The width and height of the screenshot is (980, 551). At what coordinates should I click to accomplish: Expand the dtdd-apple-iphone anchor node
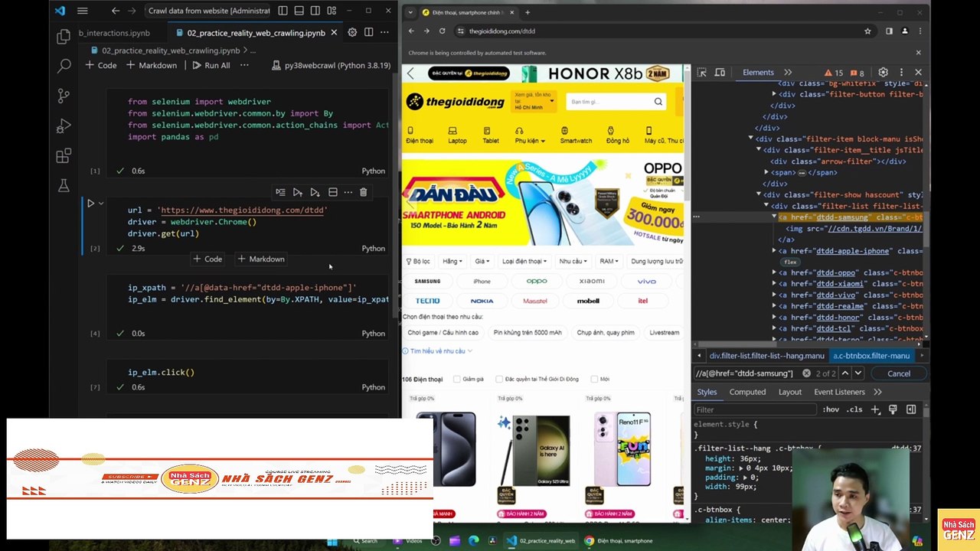coord(774,251)
